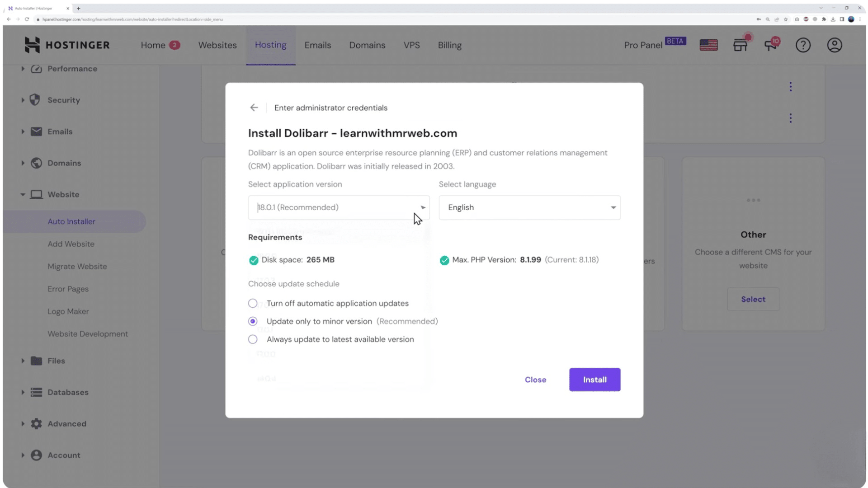Select Update only to minor version
The image size is (868, 488).
pos(253,321)
